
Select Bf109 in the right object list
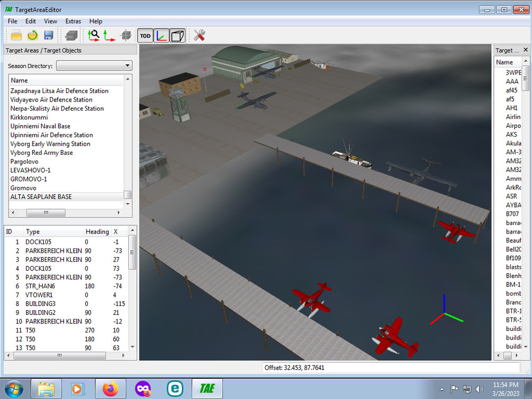coord(513,258)
